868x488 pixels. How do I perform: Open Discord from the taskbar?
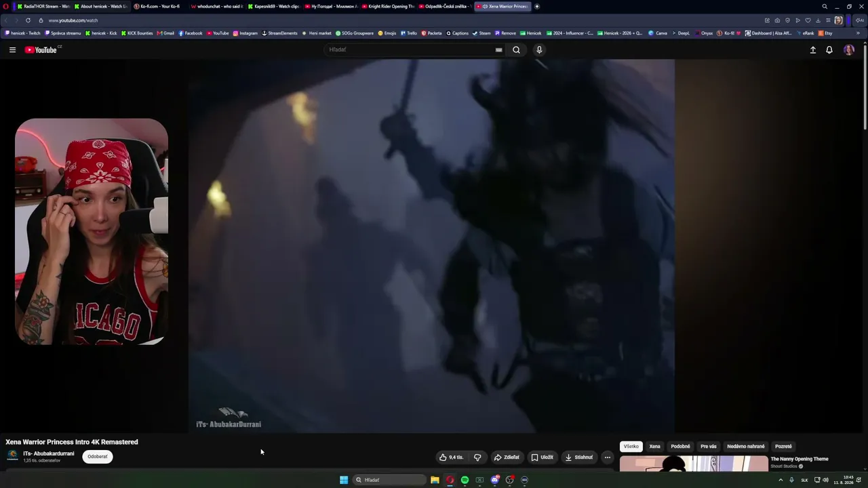pos(494,480)
